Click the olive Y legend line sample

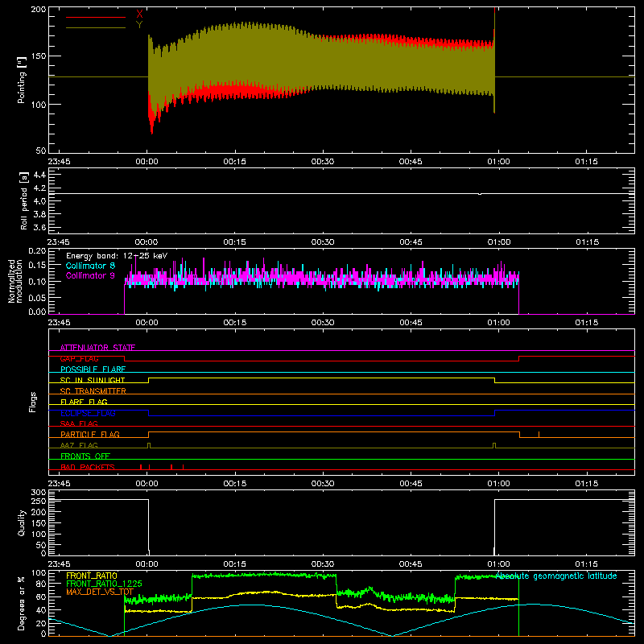(96, 27)
